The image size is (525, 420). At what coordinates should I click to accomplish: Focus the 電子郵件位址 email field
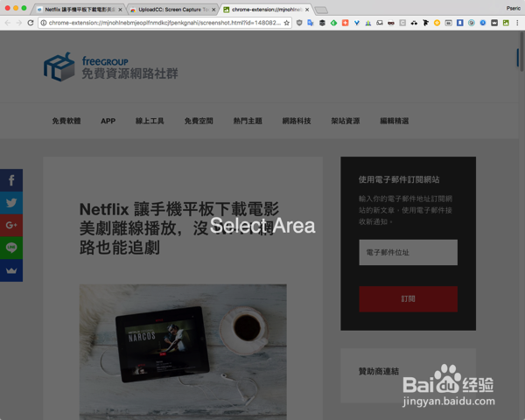408,252
